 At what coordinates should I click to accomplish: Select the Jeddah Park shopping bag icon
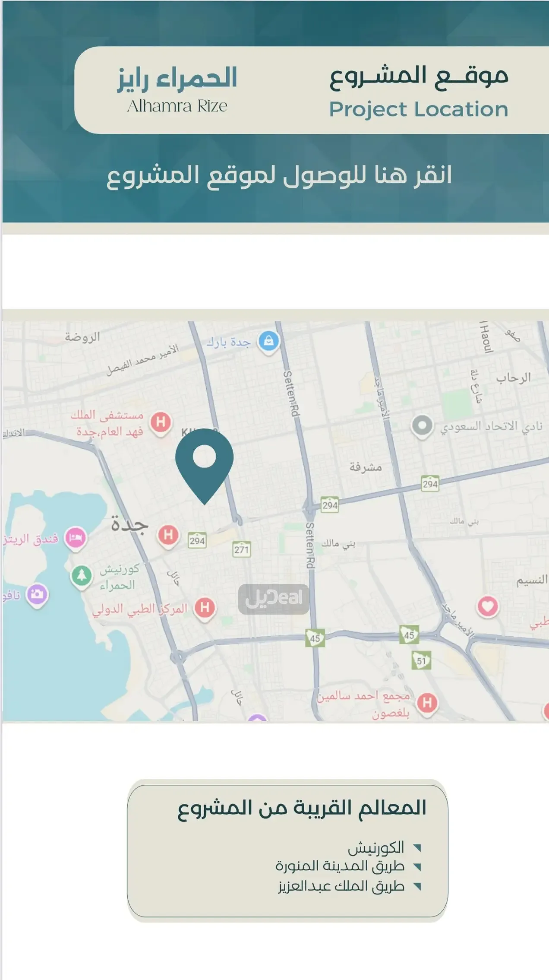click(x=268, y=342)
